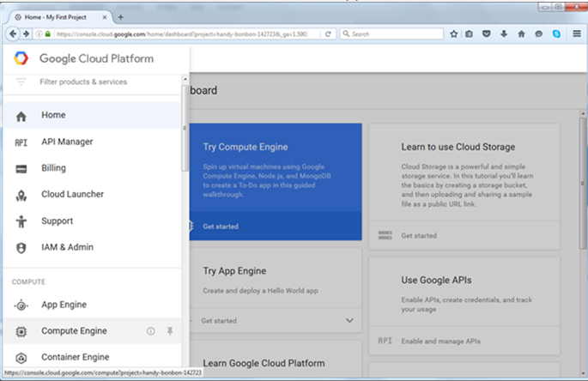Open Home in the sidebar menu
588x381 pixels.
pyautogui.click(x=92, y=115)
